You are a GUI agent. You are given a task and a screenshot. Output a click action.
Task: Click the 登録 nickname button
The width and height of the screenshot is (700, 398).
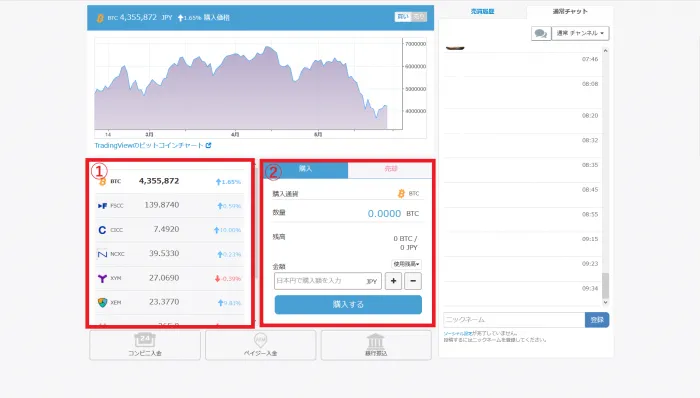(x=597, y=320)
